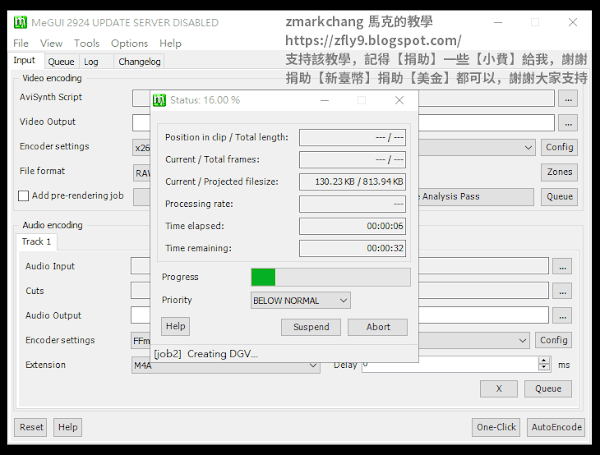Expand the audio Encoder settings dropdown
This screenshot has width=600, height=455.
point(523,340)
